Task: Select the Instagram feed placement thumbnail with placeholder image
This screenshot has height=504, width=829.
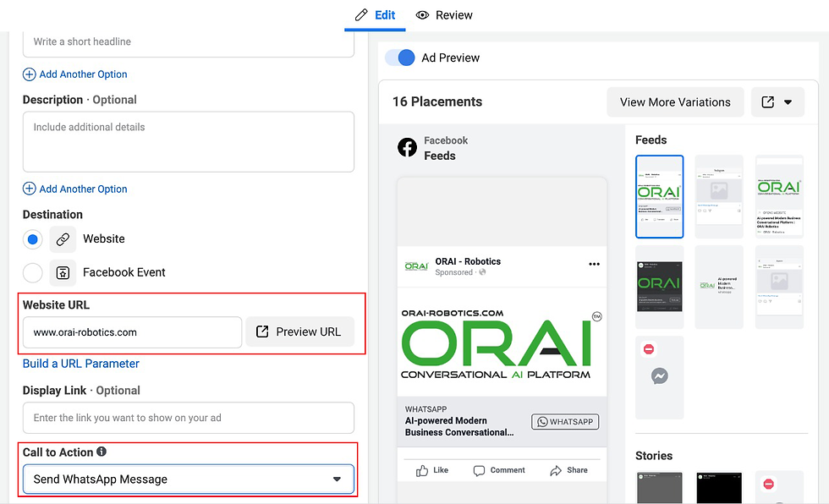Action: click(x=719, y=196)
